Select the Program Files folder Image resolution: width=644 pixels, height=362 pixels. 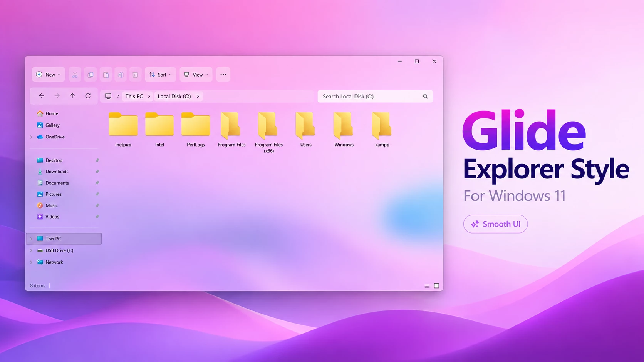pos(231,129)
